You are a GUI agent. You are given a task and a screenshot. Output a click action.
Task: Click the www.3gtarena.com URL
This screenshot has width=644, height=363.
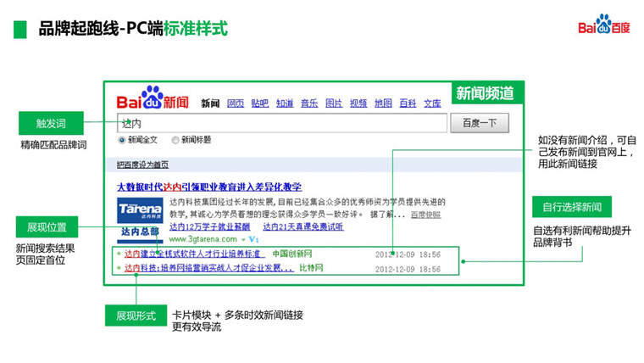pos(203,239)
